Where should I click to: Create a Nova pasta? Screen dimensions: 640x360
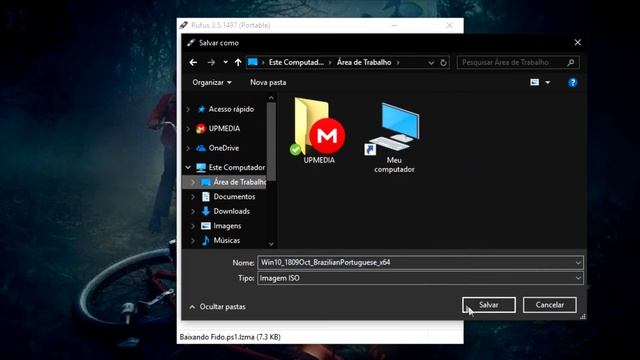tap(268, 82)
